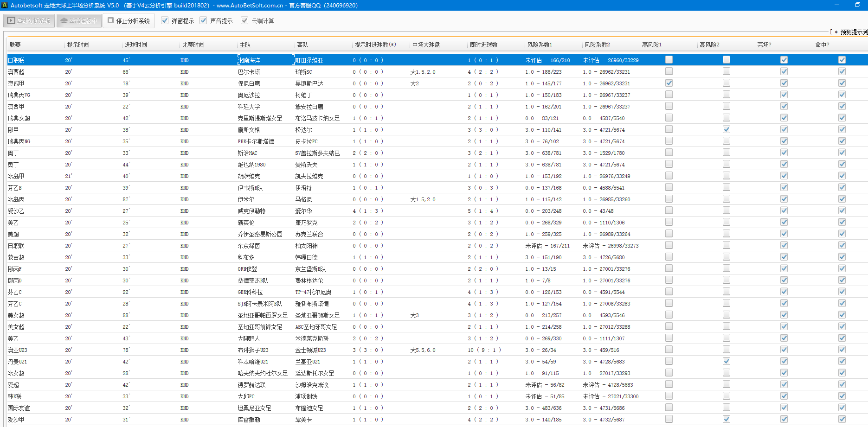Viewport: 868px width, 427px height.
Task: Sort by the 联赛 column header
Action: 15,45
